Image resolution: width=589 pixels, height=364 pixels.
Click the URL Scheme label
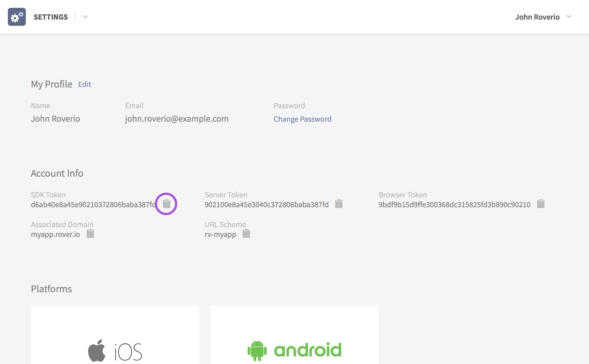pyautogui.click(x=225, y=224)
